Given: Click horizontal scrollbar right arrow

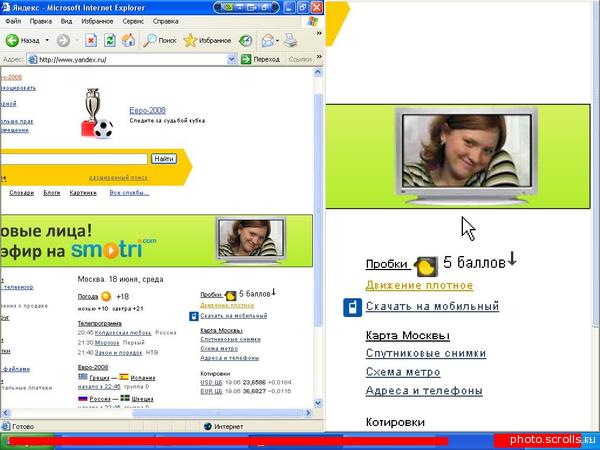Looking at the screenshot, I should [x=308, y=413].
